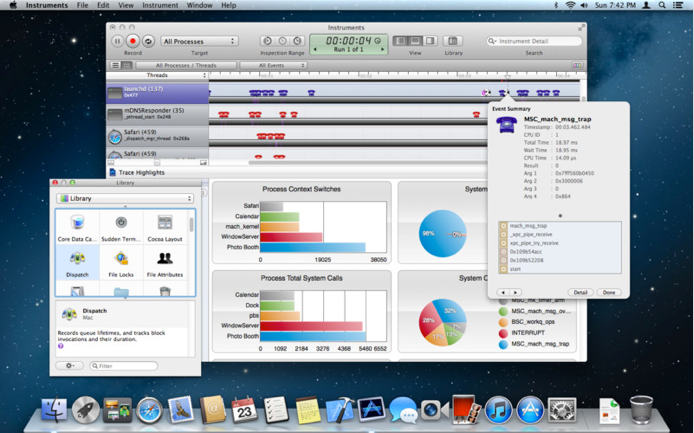Select the start stack frame
The image size is (694, 433).
[x=560, y=269]
